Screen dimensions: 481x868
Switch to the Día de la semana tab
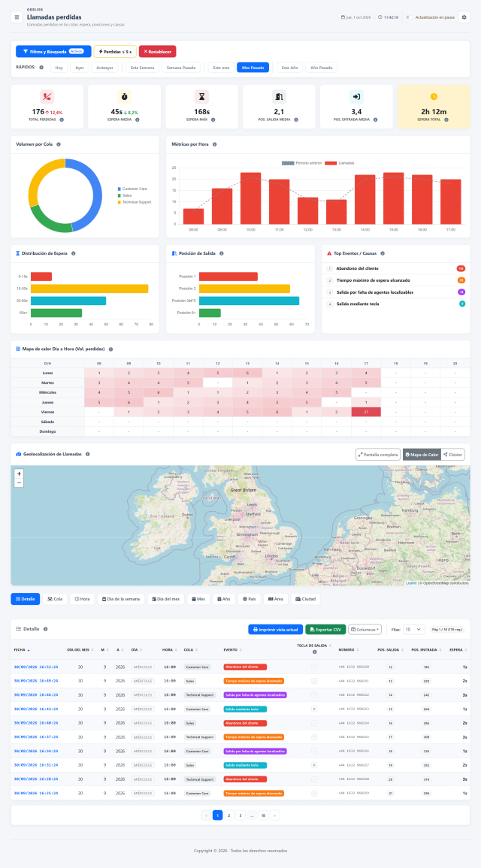click(121, 599)
